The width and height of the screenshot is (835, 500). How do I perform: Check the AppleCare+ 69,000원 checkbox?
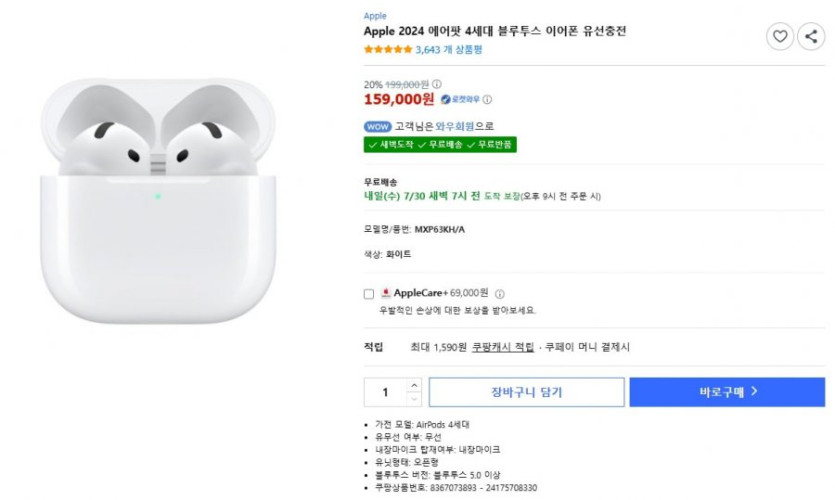(x=369, y=294)
